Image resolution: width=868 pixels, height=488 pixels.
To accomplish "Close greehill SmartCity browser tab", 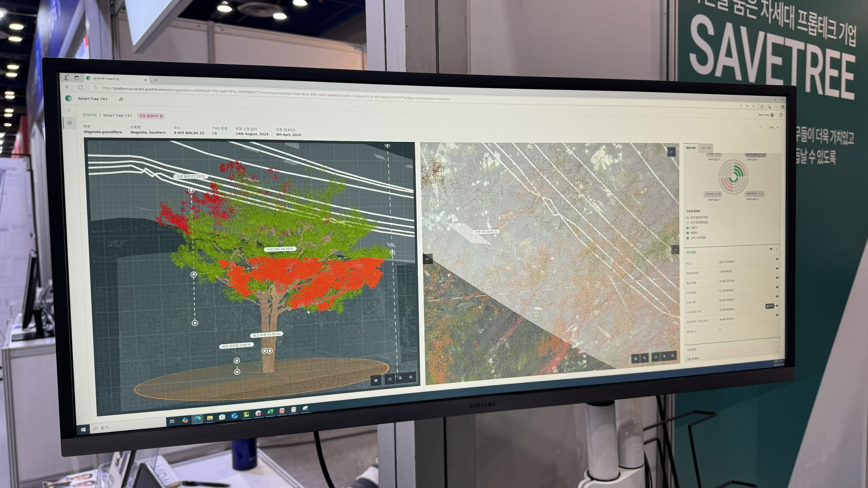I will point(145,80).
